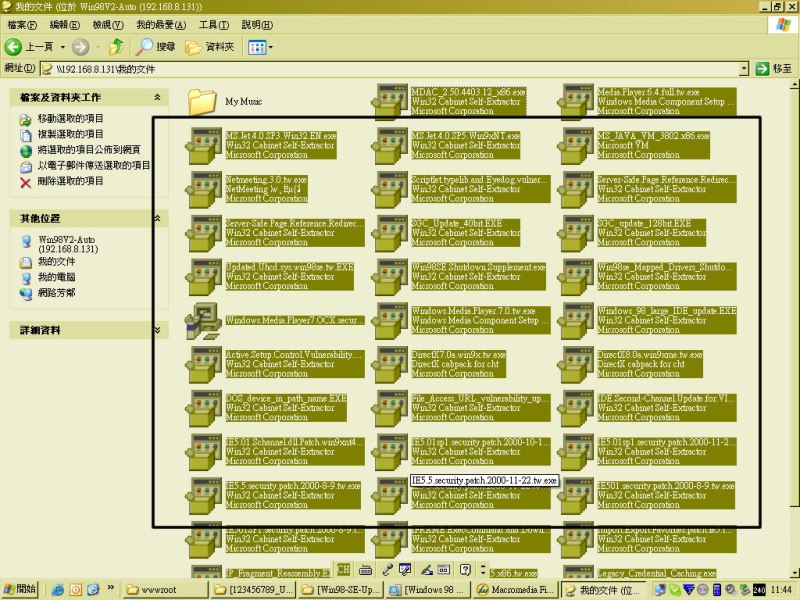800x600 pixels.
Task: Select the Netmeeting 3.0.tw.exe icon
Action: [x=205, y=189]
